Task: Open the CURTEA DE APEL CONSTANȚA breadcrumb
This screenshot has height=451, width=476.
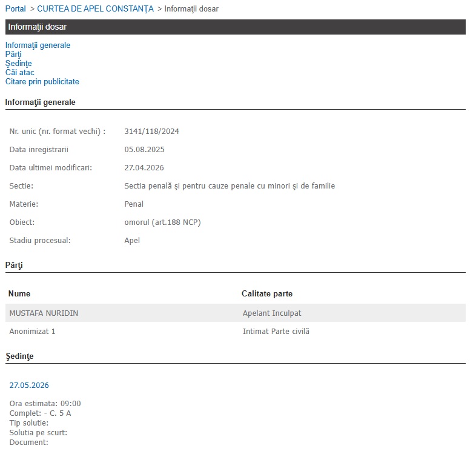Action: pyautogui.click(x=95, y=9)
